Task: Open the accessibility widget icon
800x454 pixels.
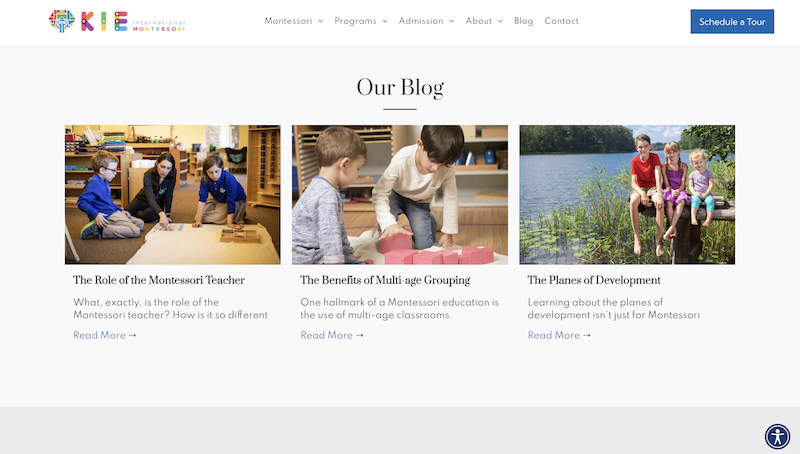Action: click(777, 437)
